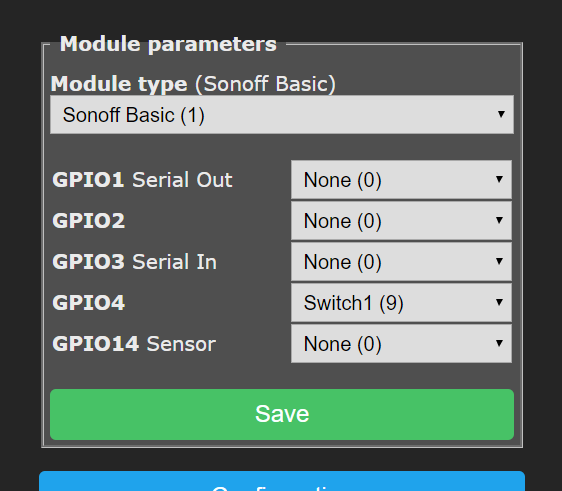
Task: Click the GPIO1 Serial Out label
Action: pos(143,180)
